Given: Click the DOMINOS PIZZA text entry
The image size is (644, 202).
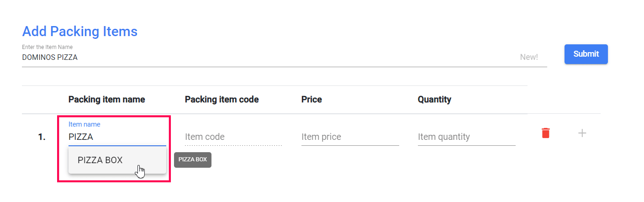Looking at the screenshot, I should [x=50, y=58].
